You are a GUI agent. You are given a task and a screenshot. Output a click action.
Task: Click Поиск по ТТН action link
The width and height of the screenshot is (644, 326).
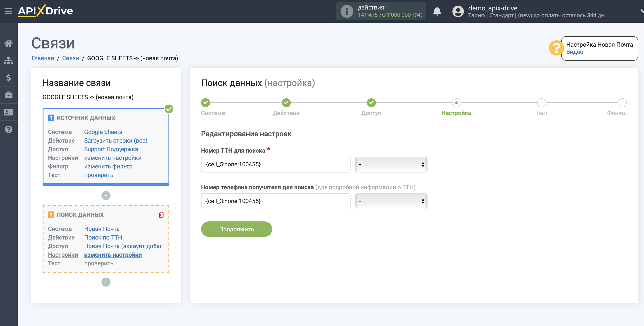(103, 237)
